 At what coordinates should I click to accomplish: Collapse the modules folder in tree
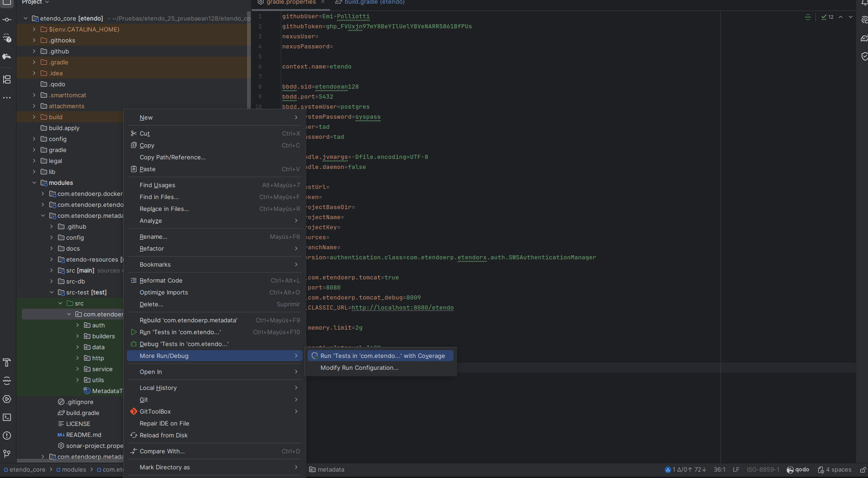(x=34, y=183)
